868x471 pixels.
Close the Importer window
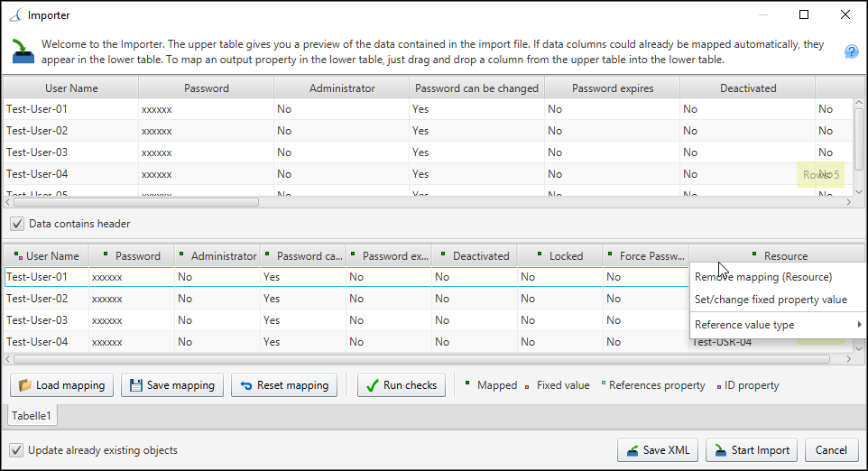pos(845,15)
